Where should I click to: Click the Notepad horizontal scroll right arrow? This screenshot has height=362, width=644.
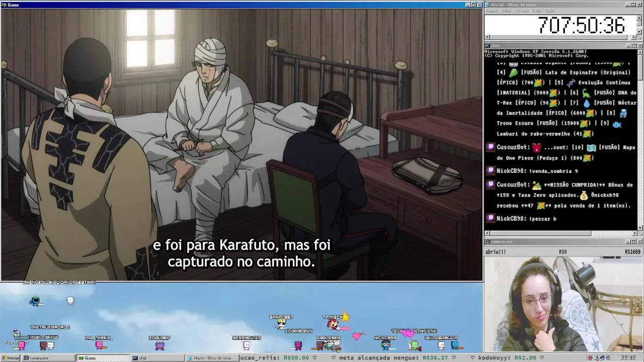634,37
